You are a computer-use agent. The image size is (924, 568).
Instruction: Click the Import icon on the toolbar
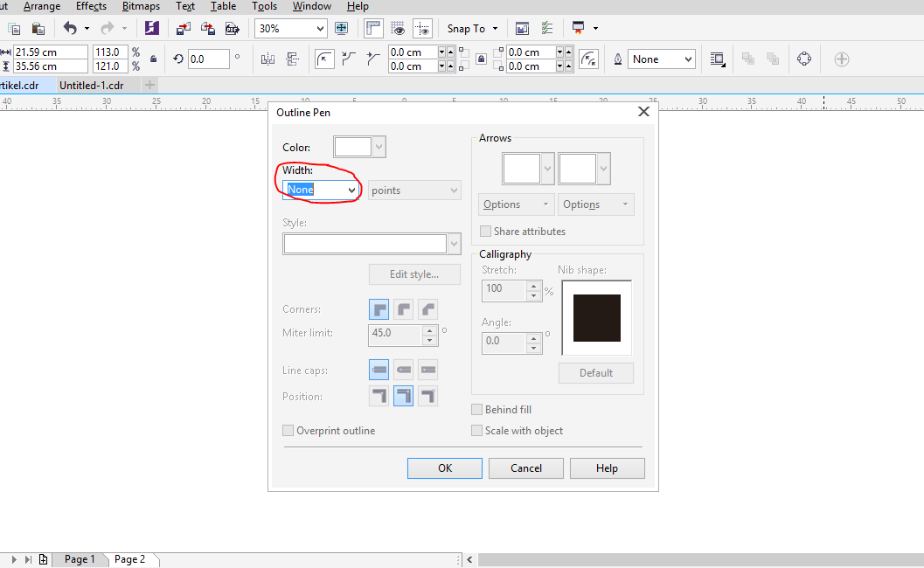pyautogui.click(x=184, y=28)
